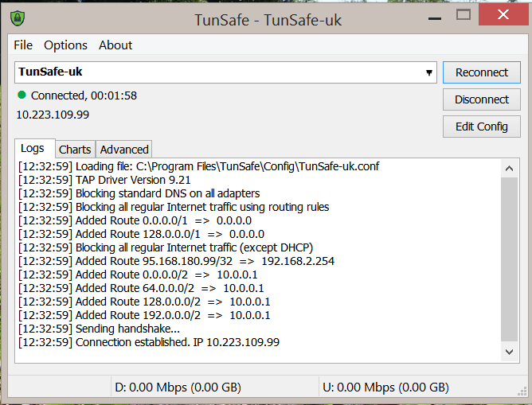This screenshot has width=532, height=405.
Task: Open the File menu
Action: (23, 45)
